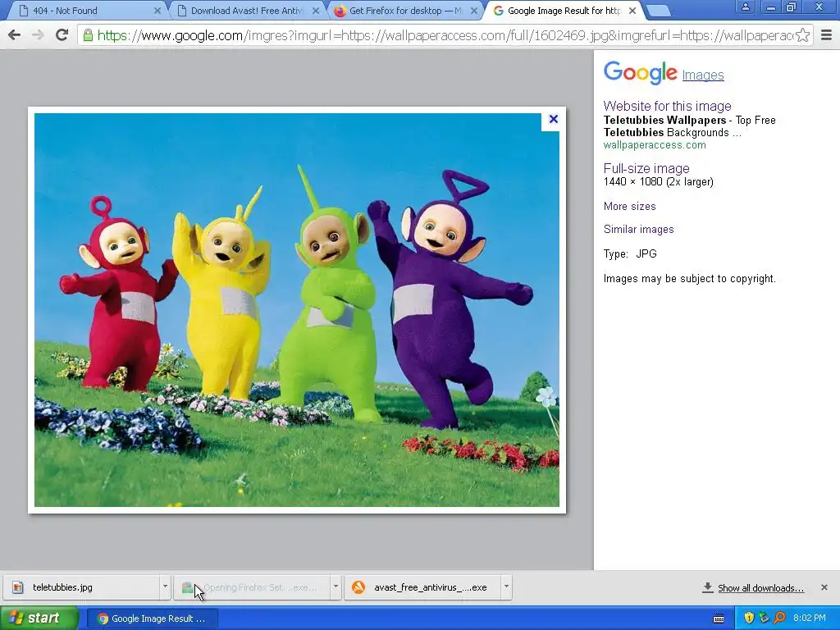This screenshot has width=840, height=630.
Task: Open the Images link next to Google logo
Action: [703, 75]
